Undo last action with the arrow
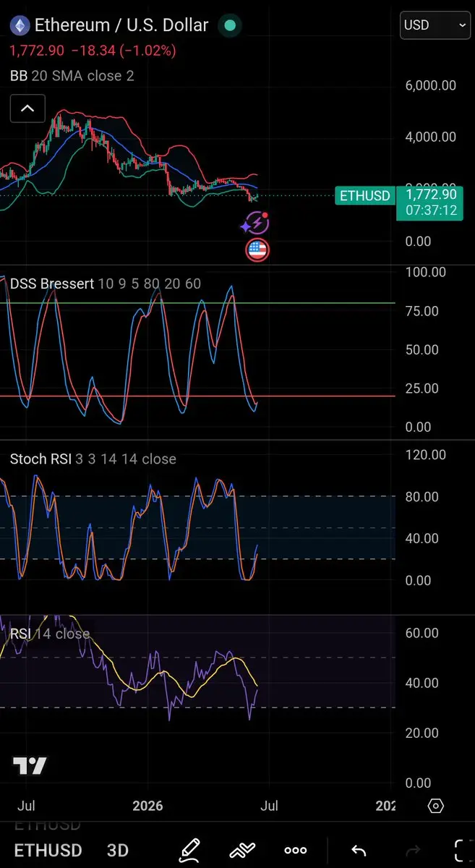Viewport: 475px width, 868px height. point(359,851)
